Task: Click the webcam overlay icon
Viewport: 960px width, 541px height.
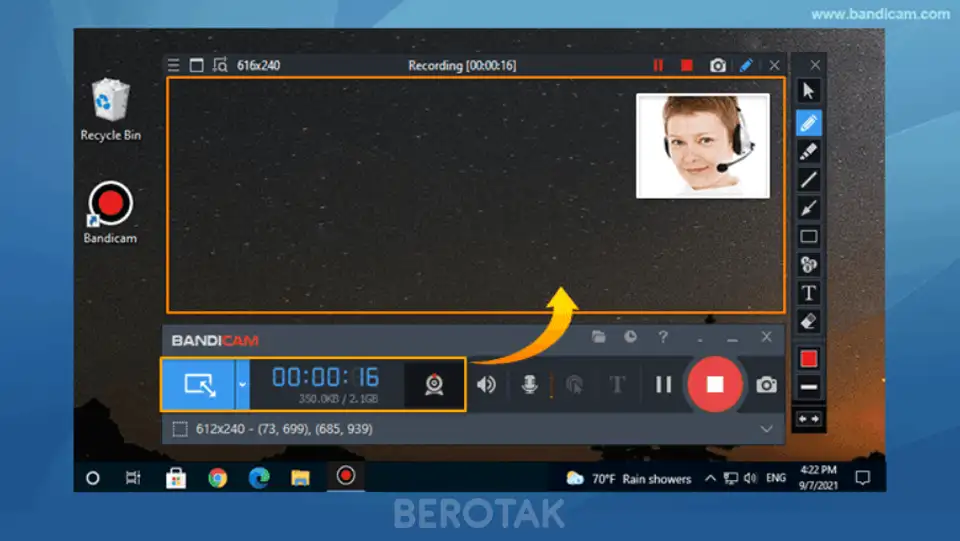Action: pos(434,384)
